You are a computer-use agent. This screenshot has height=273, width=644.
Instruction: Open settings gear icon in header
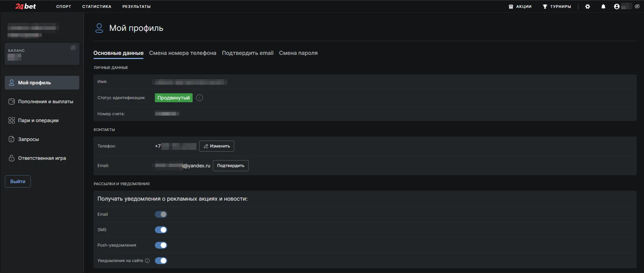588,7
